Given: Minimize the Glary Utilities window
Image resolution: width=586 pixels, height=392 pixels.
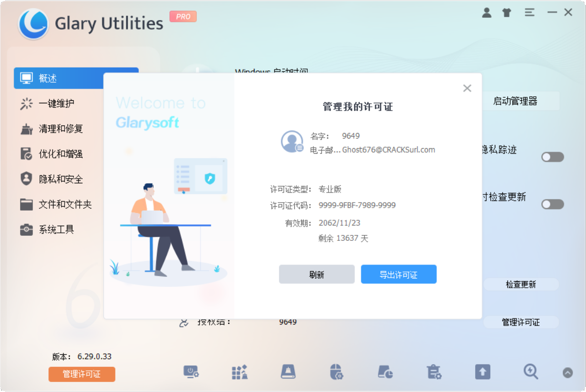Looking at the screenshot, I should pos(552,13).
